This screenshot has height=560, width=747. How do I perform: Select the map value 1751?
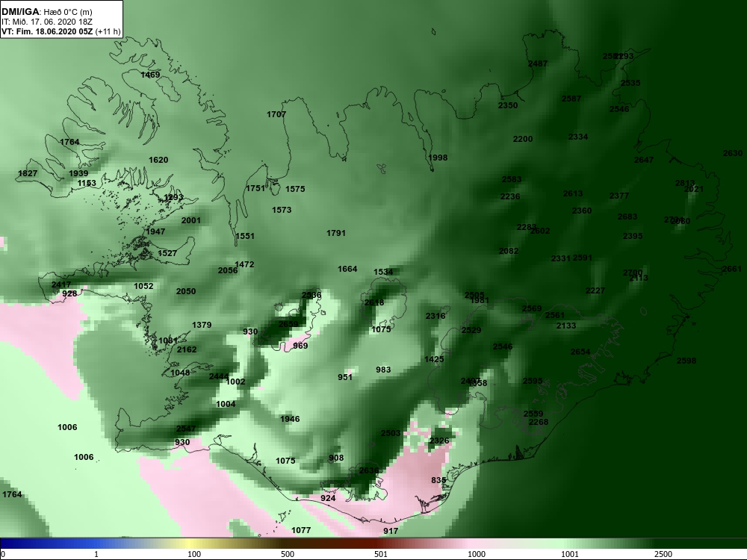255,189
